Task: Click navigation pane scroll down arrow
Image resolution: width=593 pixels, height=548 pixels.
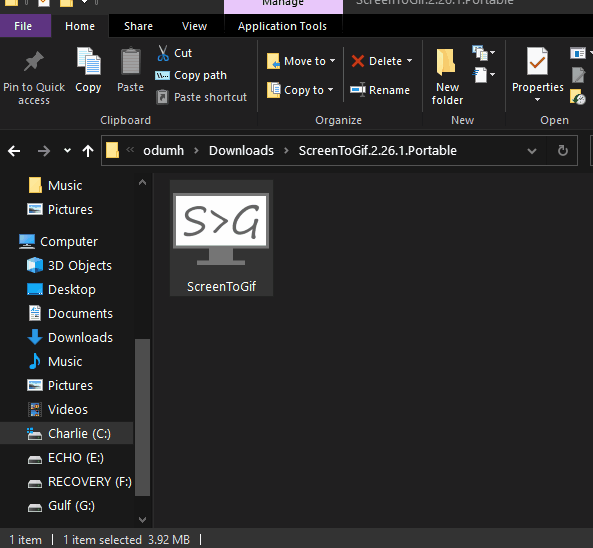Action: pos(142,520)
